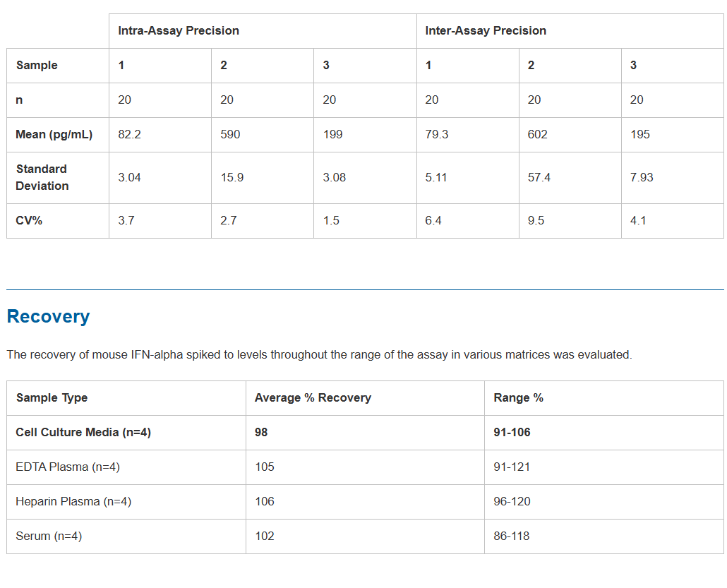Click the CV% value 9.5 cell
727x588 pixels.
coord(536,220)
